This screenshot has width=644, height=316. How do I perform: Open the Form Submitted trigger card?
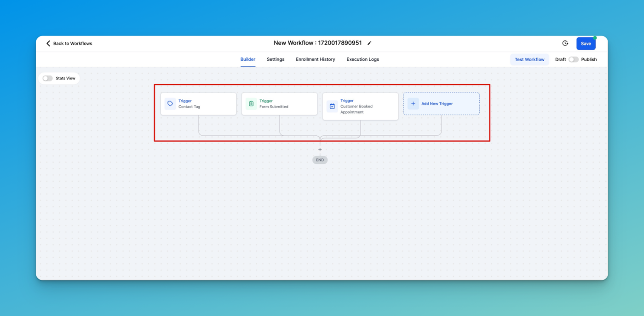click(279, 104)
